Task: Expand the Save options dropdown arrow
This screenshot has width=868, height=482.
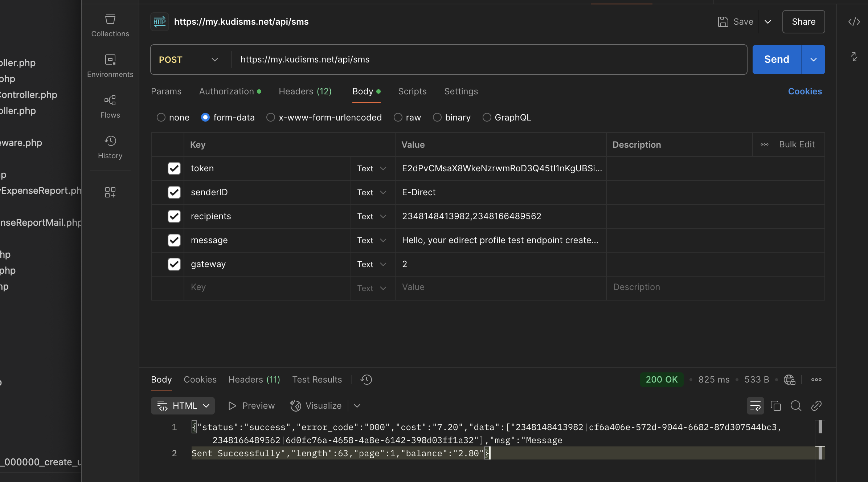Action: pyautogui.click(x=768, y=22)
